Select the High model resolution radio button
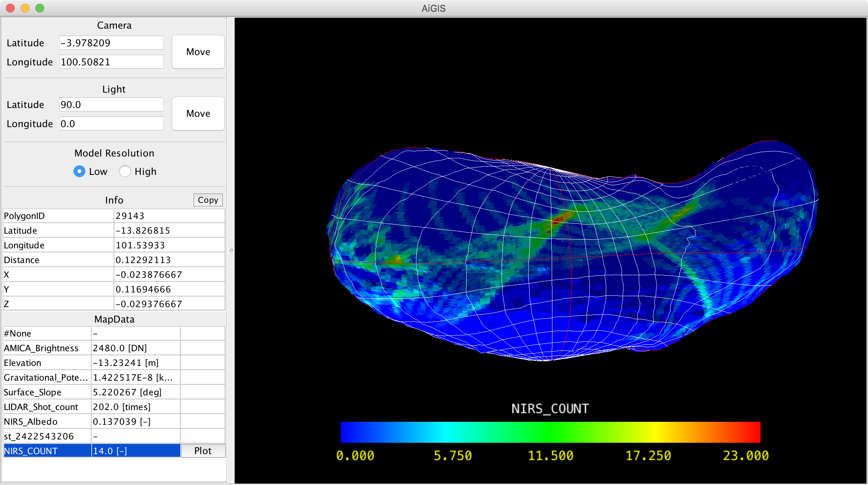Image resolution: width=868 pixels, height=485 pixels. click(x=125, y=172)
